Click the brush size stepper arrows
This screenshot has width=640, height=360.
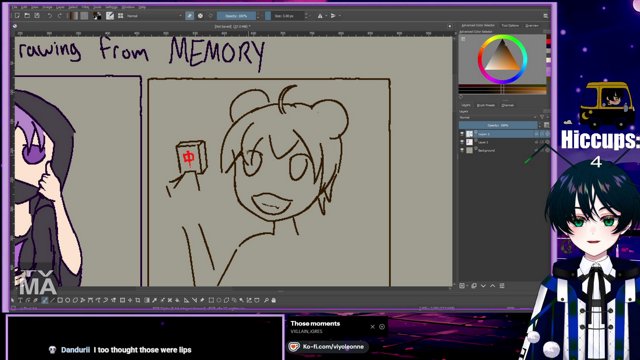point(306,16)
